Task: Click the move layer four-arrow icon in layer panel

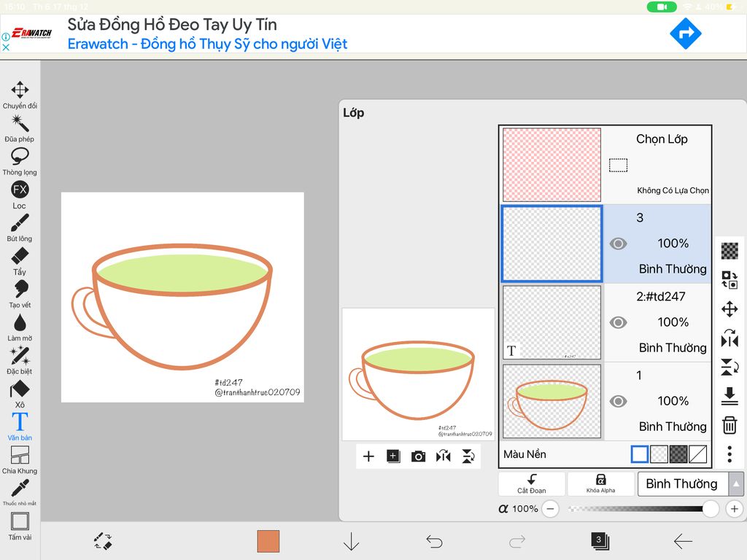Action: click(x=729, y=309)
